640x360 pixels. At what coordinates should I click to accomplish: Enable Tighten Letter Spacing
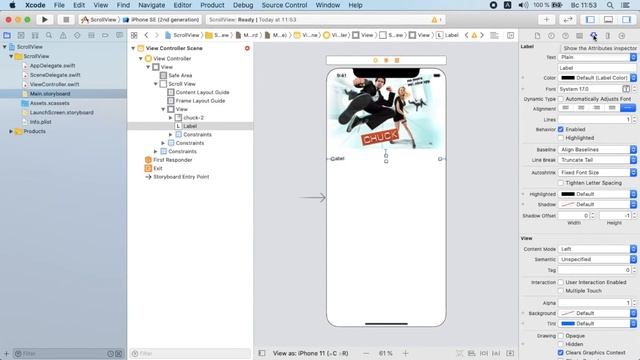561,183
